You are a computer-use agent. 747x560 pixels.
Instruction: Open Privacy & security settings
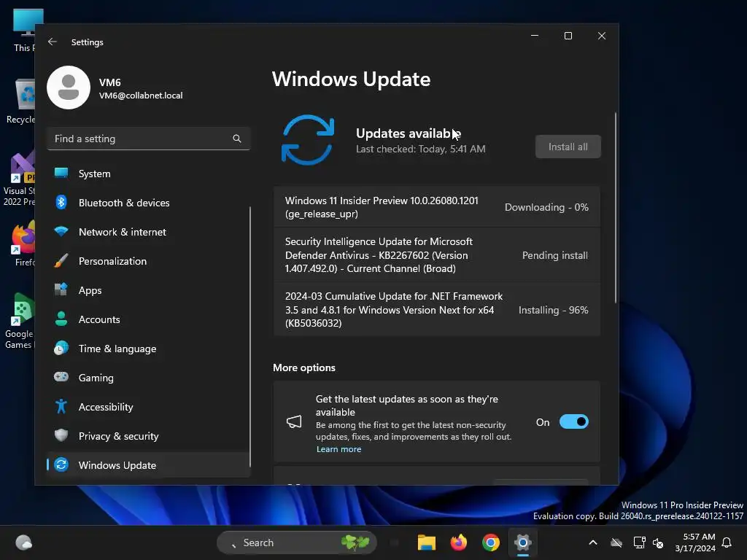tap(149, 436)
